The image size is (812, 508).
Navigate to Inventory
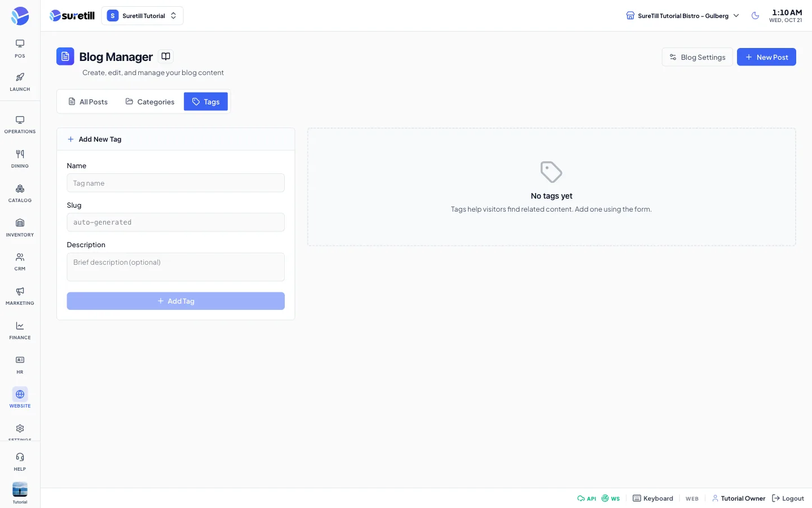(x=20, y=228)
